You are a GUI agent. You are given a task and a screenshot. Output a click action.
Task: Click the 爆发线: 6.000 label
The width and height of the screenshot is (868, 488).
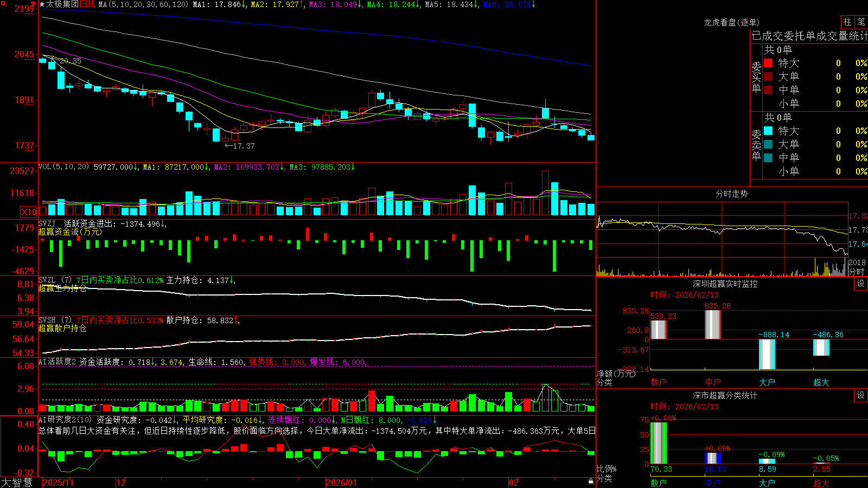pyautogui.click(x=338, y=362)
